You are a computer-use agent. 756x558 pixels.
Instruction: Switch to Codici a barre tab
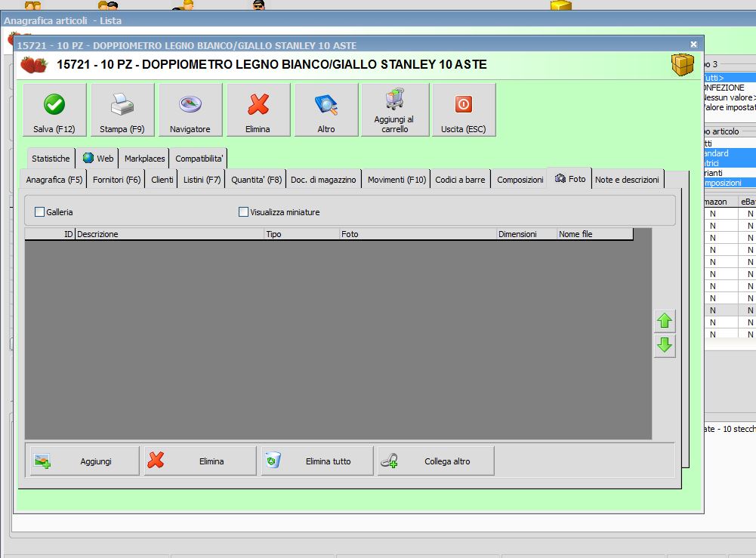(461, 180)
